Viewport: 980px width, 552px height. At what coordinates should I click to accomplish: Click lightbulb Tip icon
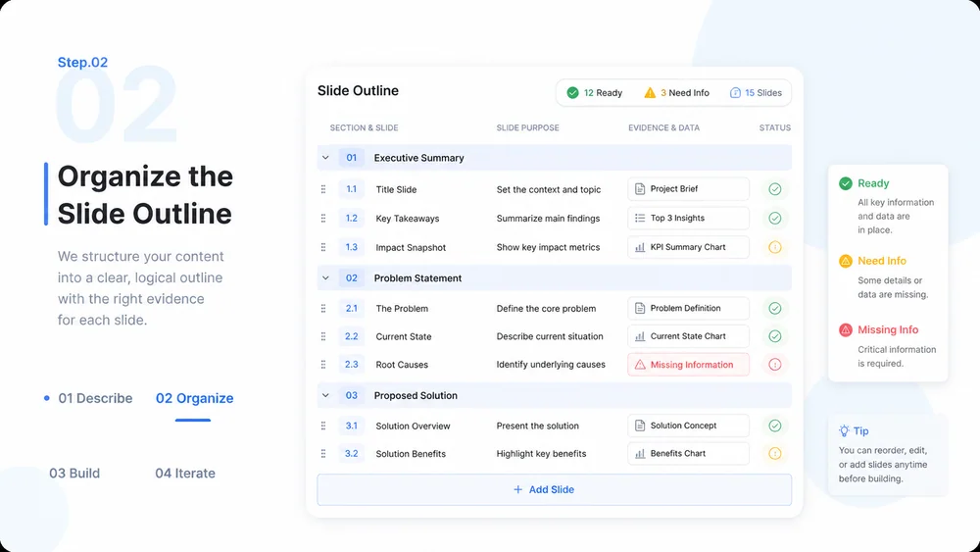(x=845, y=430)
